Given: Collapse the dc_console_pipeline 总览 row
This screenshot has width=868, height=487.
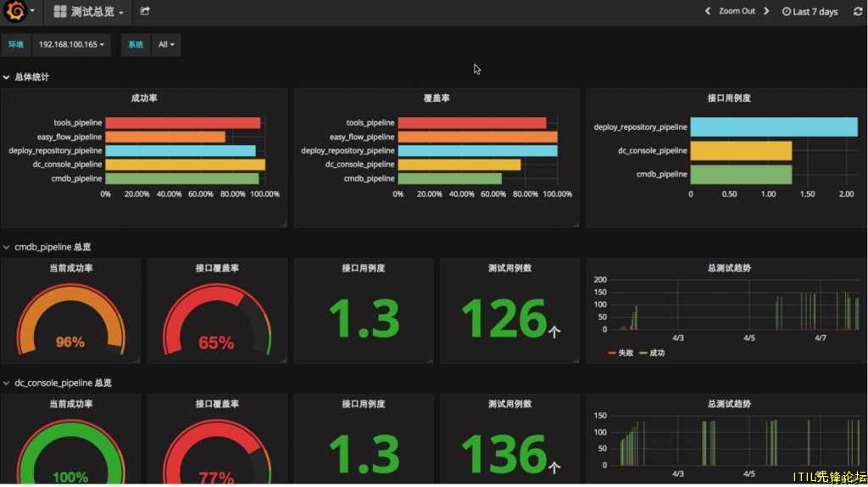Looking at the screenshot, I should (x=58, y=383).
